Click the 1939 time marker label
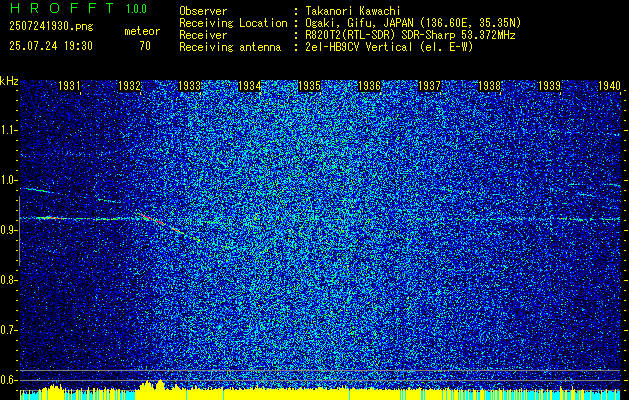Image resolution: width=629 pixels, height=400 pixels. (550, 85)
